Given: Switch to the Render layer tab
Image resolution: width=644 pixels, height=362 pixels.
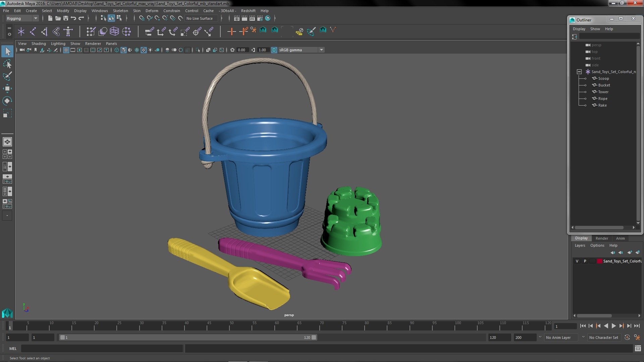Looking at the screenshot, I should (602, 238).
